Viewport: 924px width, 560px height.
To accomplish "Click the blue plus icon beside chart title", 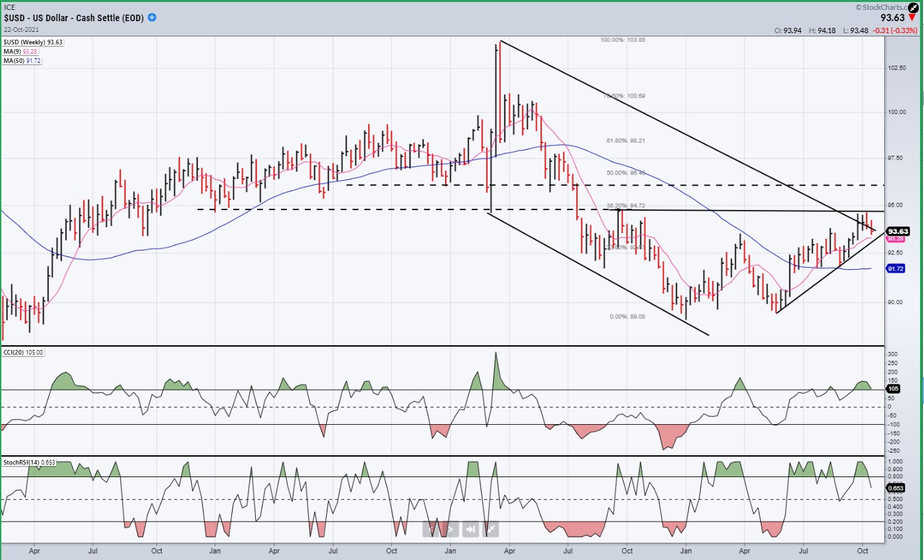I will tap(152, 17).
